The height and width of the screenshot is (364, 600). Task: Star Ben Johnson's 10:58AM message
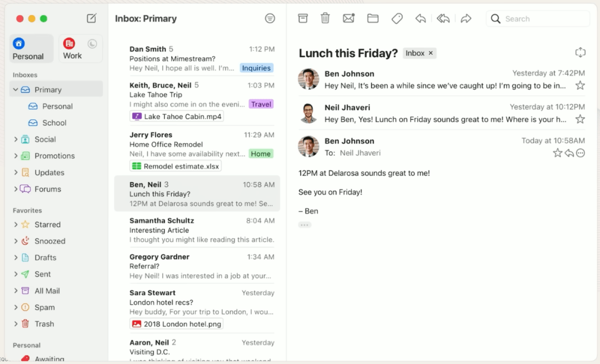pos(558,153)
